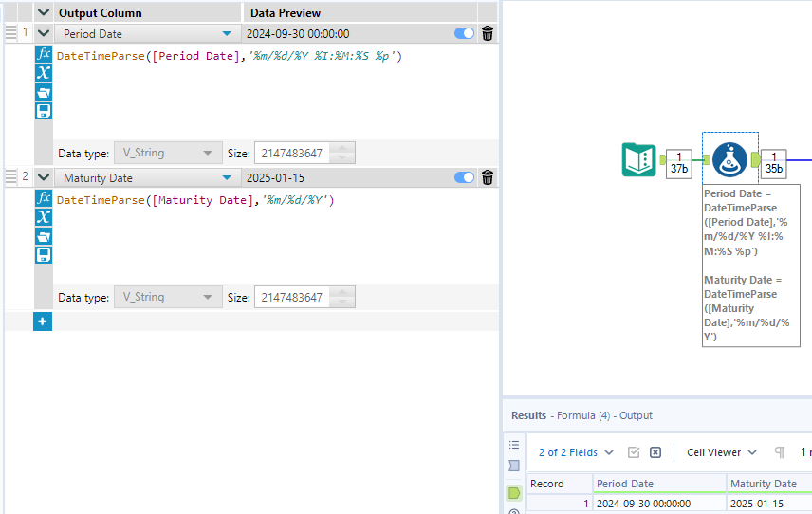Open columns and constants for Period Date expression
812x514 pixels.
[x=44, y=73]
